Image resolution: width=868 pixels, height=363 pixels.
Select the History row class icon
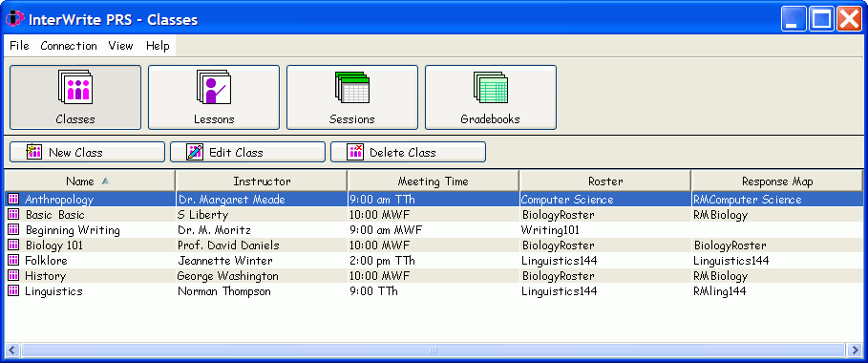click(x=13, y=275)
